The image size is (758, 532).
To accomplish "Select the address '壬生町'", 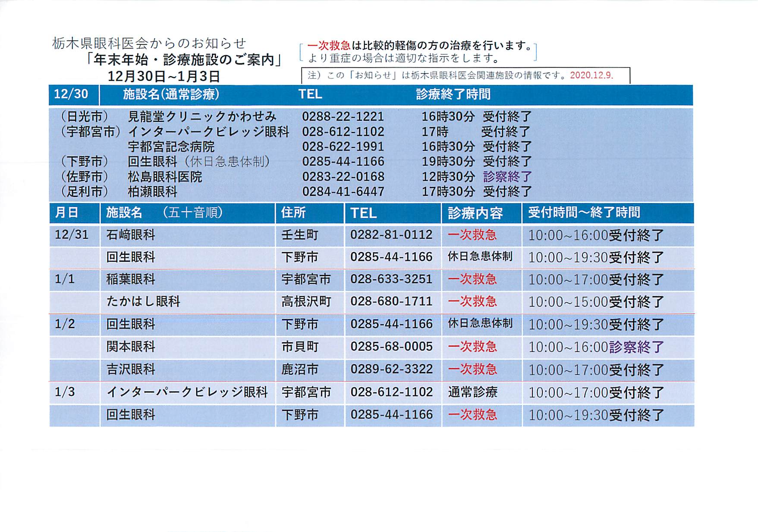I will pyautogui.click(x=300, y=235).
